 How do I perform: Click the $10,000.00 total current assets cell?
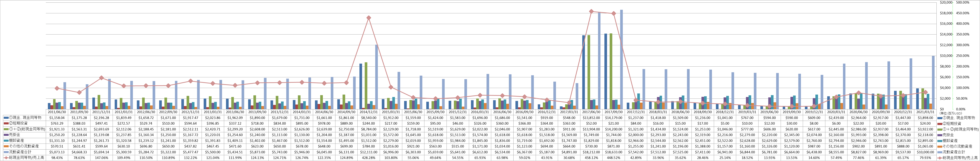click(x=925, y=152)
